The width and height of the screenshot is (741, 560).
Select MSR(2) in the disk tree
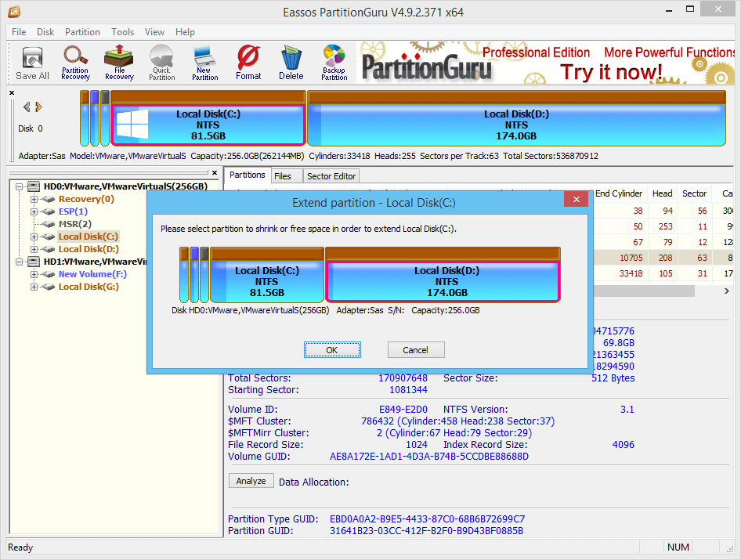coord(75,225)
